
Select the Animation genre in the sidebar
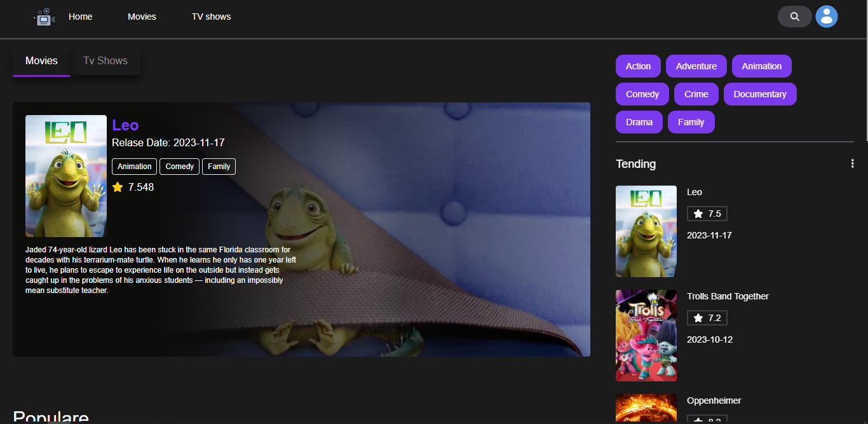click(x=762, y=66)
